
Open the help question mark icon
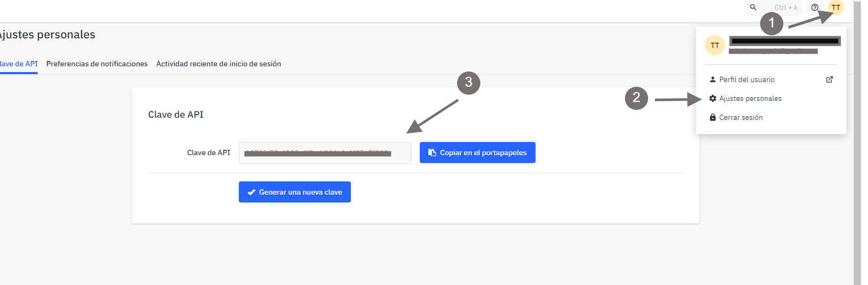[x=814, y=7]
